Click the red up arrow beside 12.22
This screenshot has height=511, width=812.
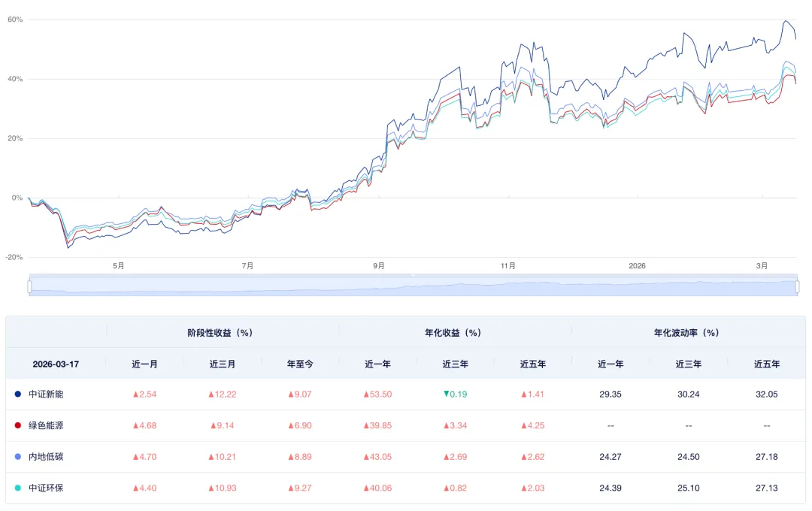(211, 394)
